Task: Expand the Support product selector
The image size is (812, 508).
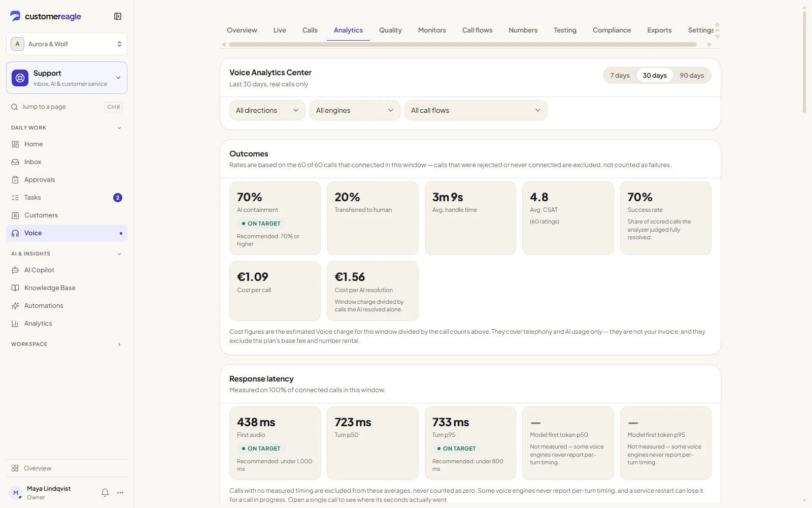Action: point(66,78)
